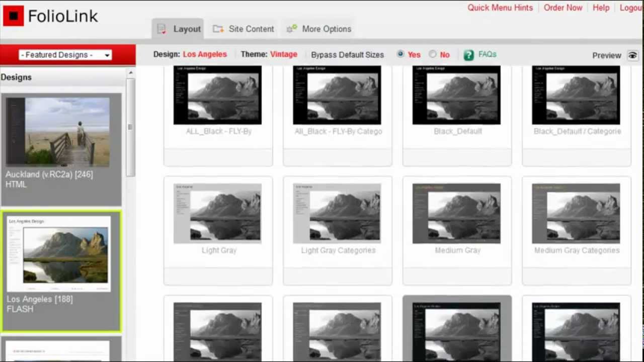Select No for Bypass Default Sizes
This screenshot has width=644, height=362.
point(433,54)
